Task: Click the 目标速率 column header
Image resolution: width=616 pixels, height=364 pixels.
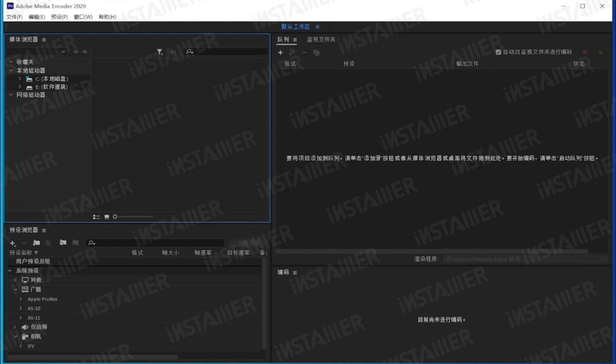Action: [x=238, y=252]
